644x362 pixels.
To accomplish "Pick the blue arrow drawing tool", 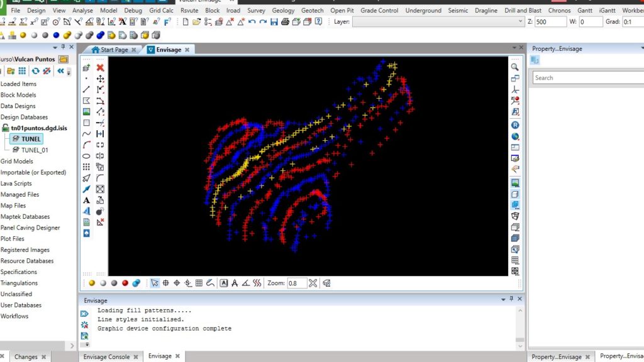I will (x=86, y=189).
